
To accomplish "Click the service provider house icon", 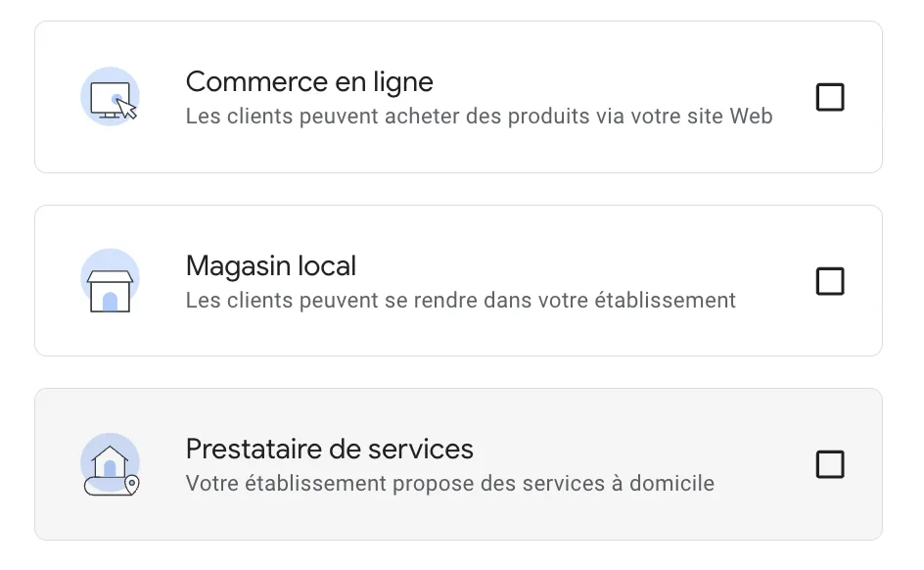I will coord(109,464).
